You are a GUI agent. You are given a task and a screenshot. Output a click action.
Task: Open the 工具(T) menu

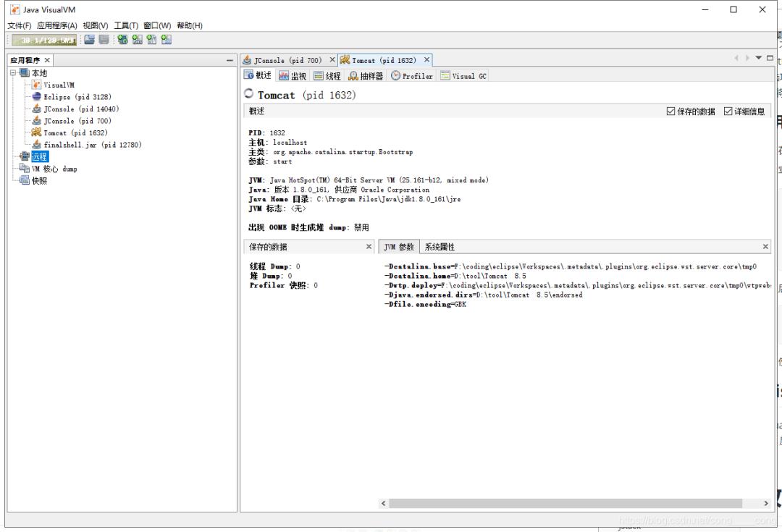click(x=126, y=26)
